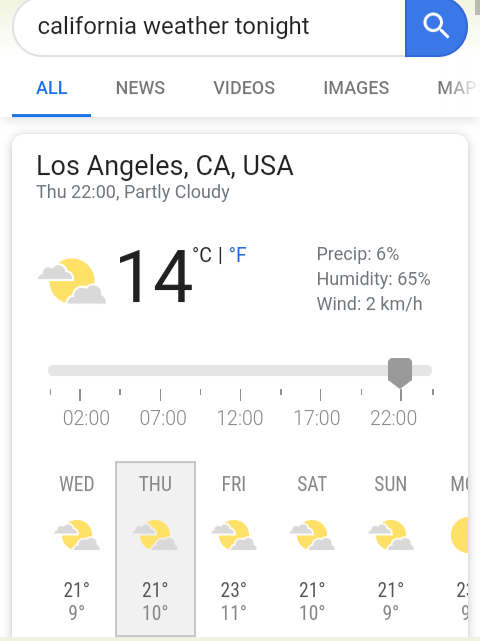Select Monday's sunny forecast icon

click(460, 535)
